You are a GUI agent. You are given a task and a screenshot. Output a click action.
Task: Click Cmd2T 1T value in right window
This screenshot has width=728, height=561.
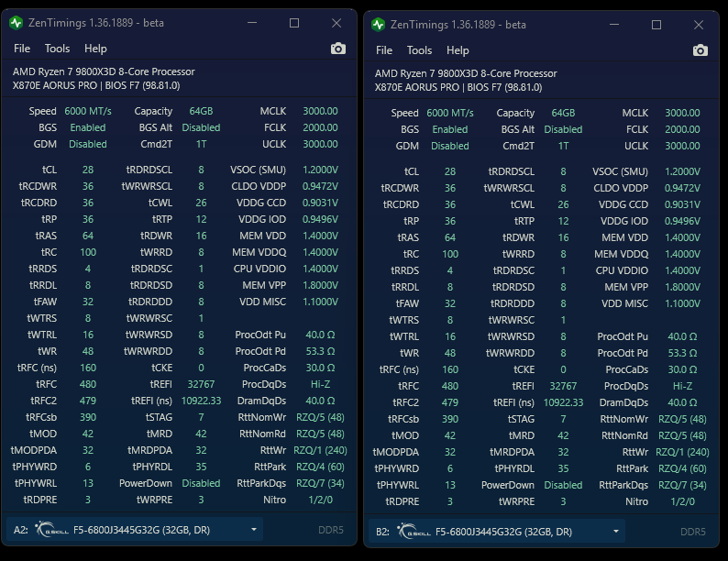pos(563,146)
